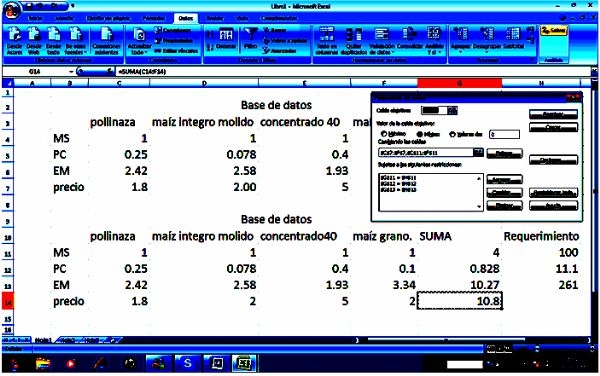Expand the Agrupar dropdown
The image size is (600, 376).
461,52
